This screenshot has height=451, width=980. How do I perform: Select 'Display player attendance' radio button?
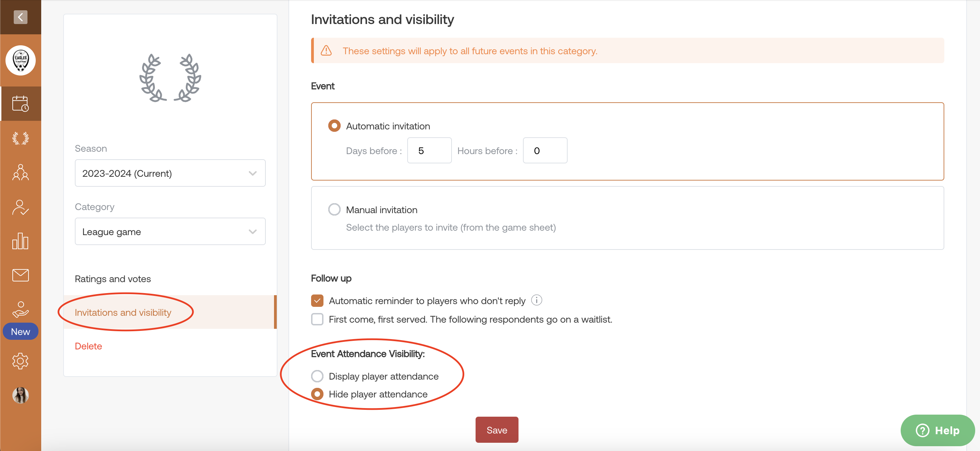pos(318,375)
